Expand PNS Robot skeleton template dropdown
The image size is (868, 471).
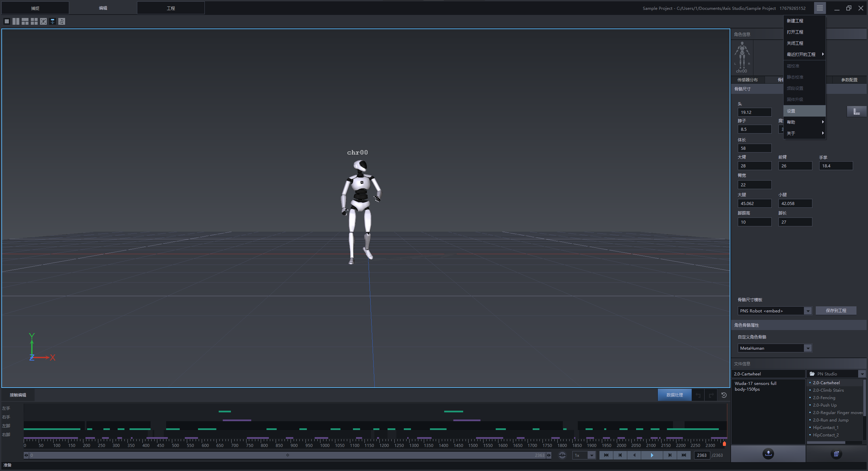tap(808, 311)
